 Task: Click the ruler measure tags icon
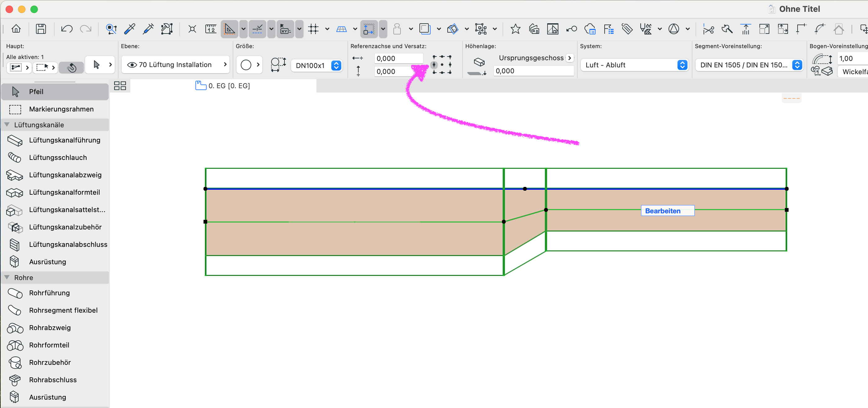pyautogui.click(x=626, y=29)
